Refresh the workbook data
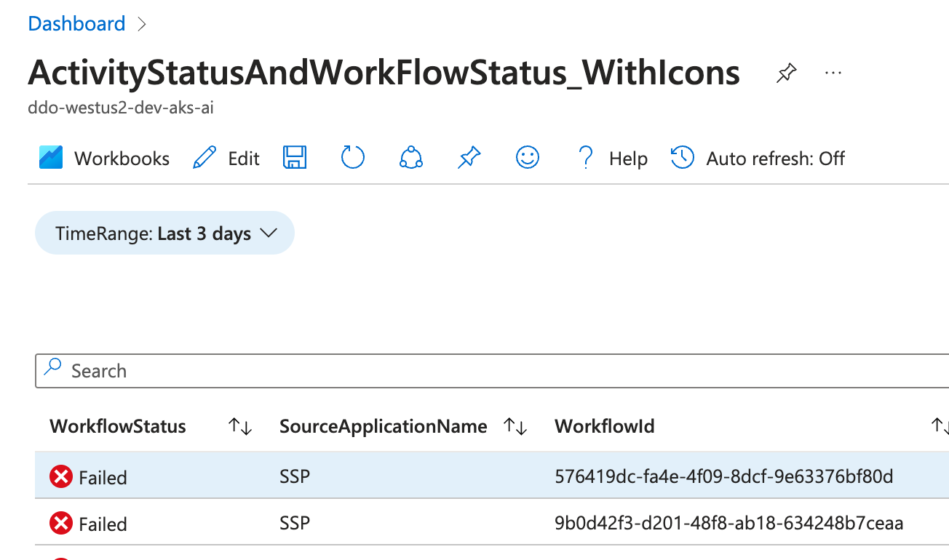 pyautogui.click(x=352, y=157)
